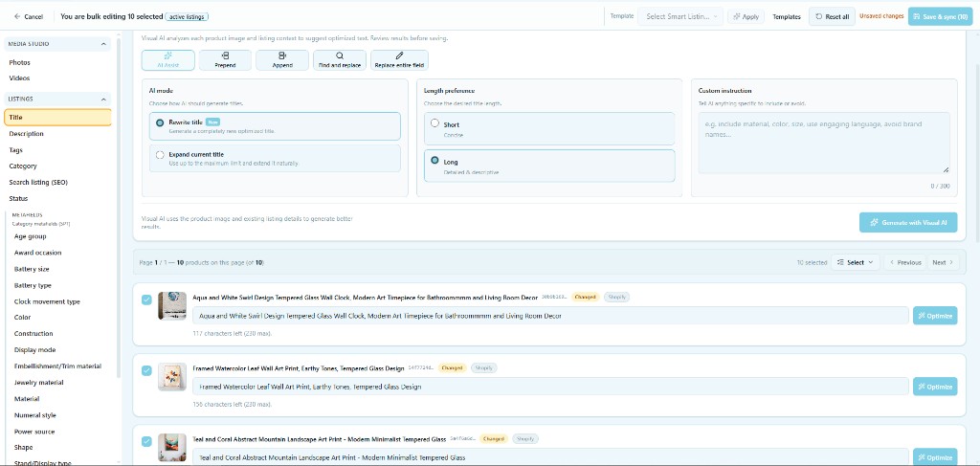Choose the Append mode tab
This screenshot has width=980, height=466.
(282, 60)
